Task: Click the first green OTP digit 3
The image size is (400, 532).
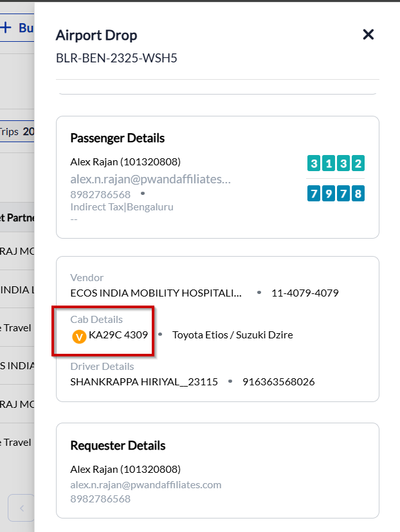Action: [x=314, y=163]
